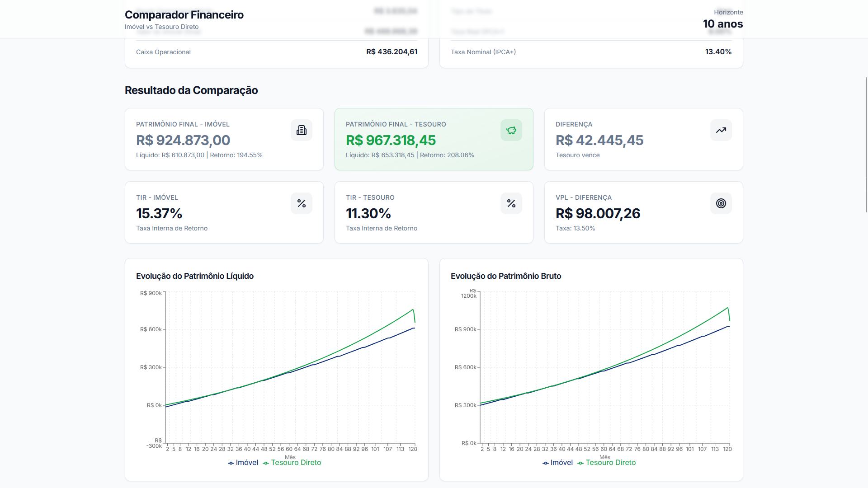The width and height of the screenshot is (868, 488).
Task: Click the piggy bank icon on Tesouro card
Action: 511,130
